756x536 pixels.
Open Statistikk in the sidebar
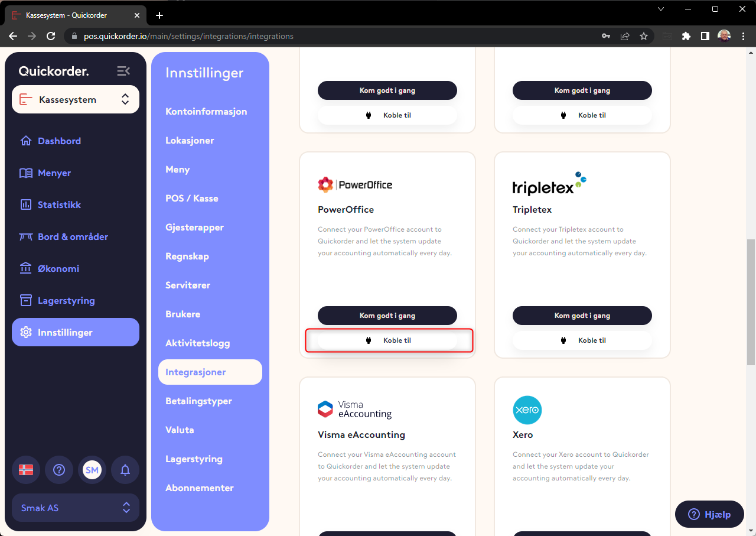[x=76, y=204]
